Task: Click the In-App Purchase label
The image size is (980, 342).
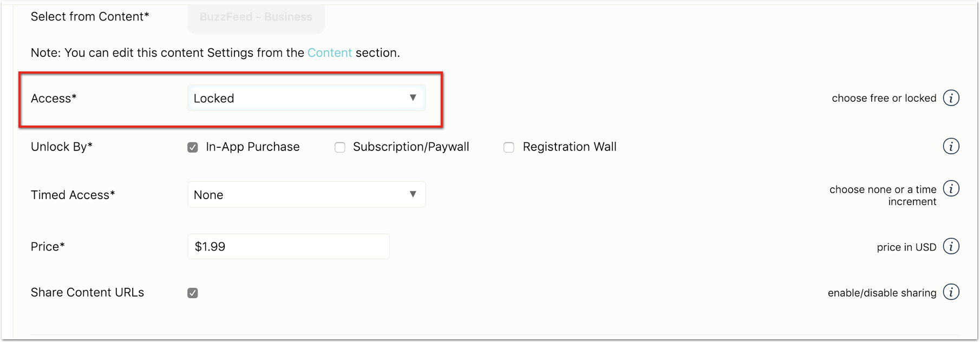Action: click(253, 147)
